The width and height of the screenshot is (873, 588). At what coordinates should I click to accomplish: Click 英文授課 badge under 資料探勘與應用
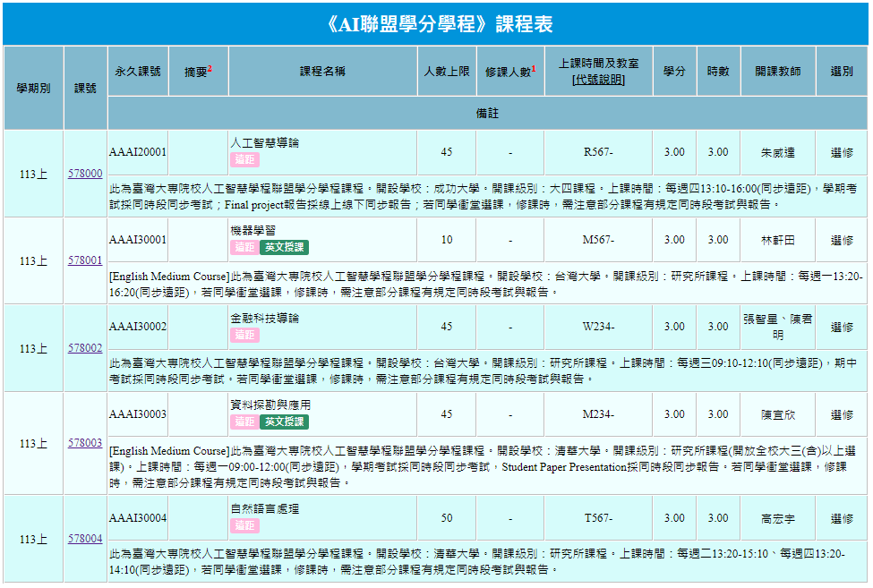coord(285,422)
